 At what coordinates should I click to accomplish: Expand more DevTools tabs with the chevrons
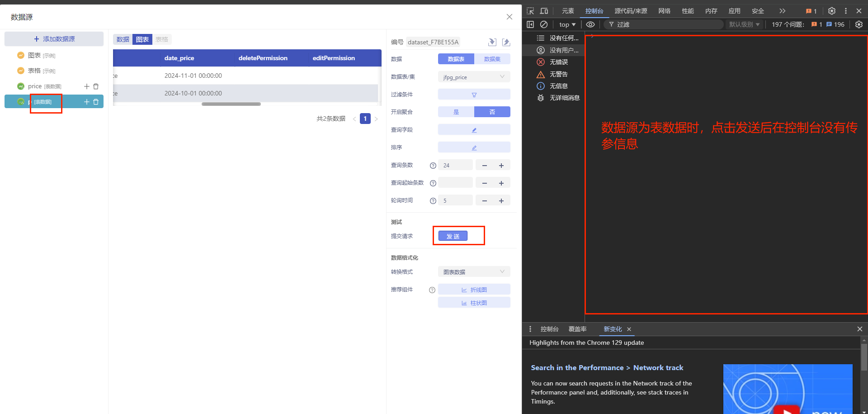[x=783, y=11]
